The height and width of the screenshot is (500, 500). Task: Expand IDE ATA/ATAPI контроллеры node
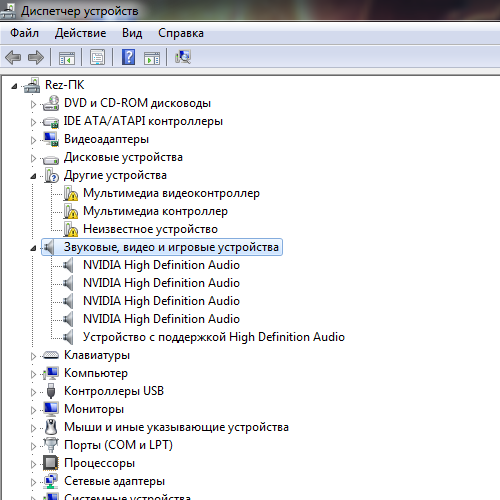point(33,122)
